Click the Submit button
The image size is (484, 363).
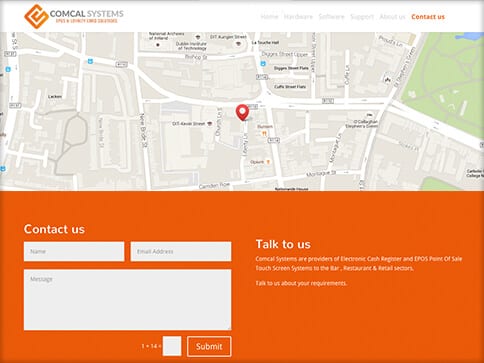209,346
